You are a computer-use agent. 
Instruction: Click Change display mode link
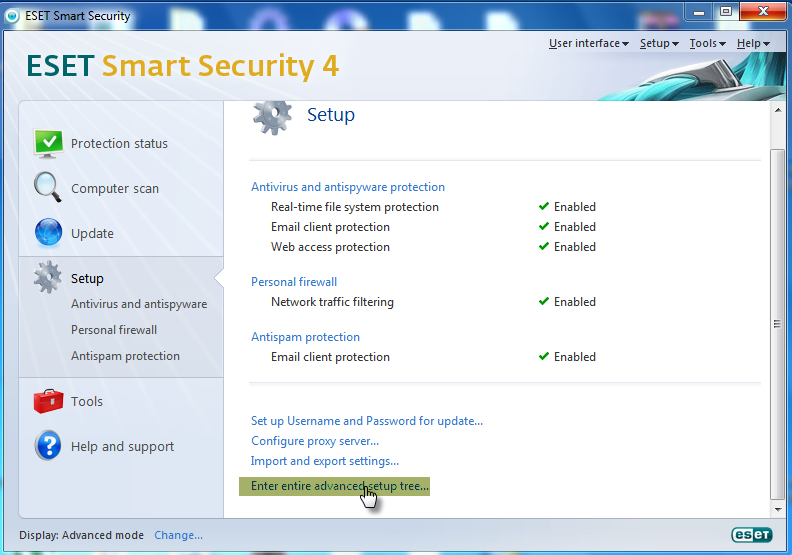178,535
